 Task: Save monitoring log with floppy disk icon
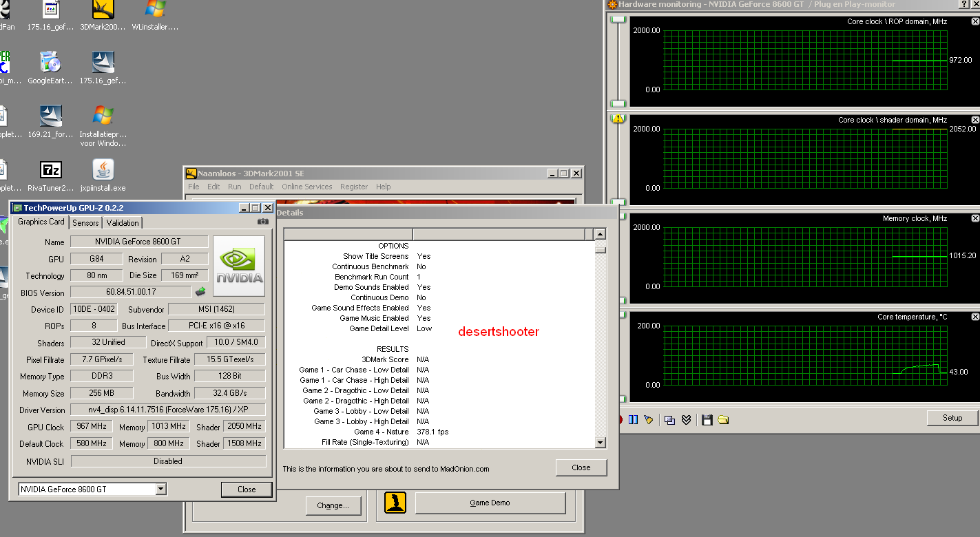point(707,419)
